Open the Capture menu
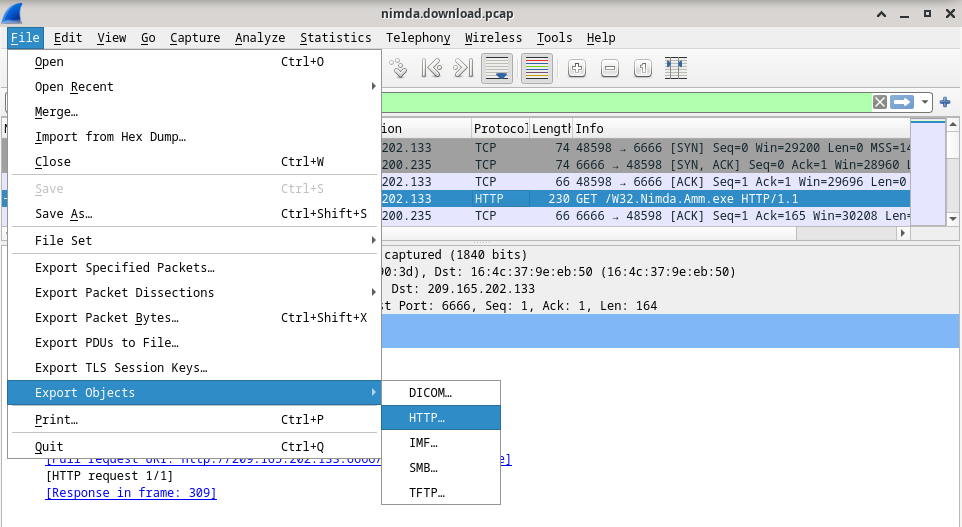The image size is (962, 527). [x=195, y=38]
